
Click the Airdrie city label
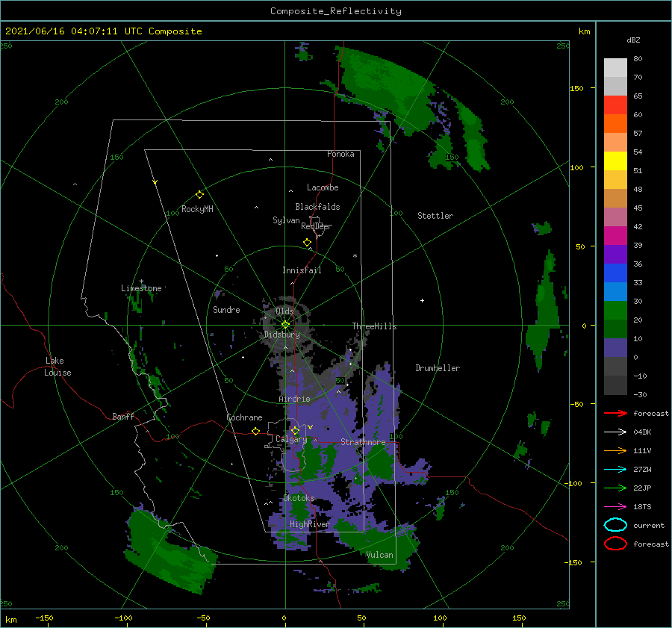(294, 399)
